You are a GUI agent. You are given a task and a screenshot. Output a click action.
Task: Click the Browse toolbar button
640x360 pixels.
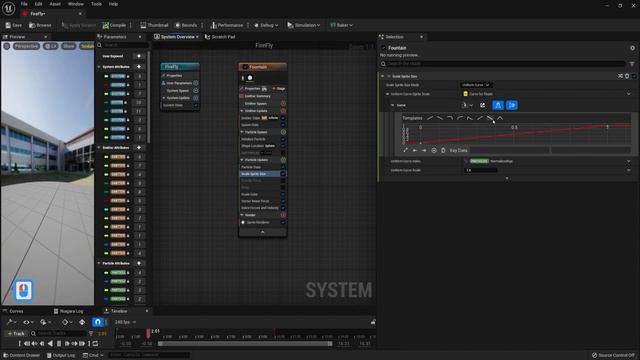click(x=40, y=25)
